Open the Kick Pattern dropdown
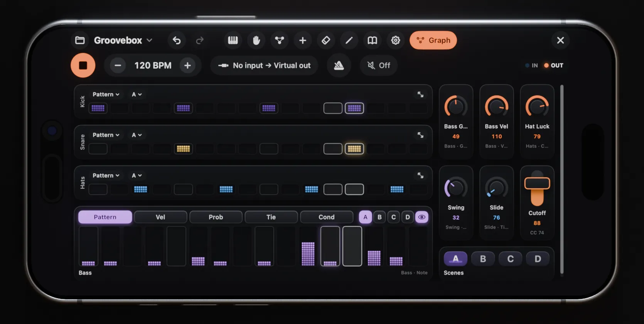Image resolution: width=644 pixels, height=324 pixels. tap(106, 94)
